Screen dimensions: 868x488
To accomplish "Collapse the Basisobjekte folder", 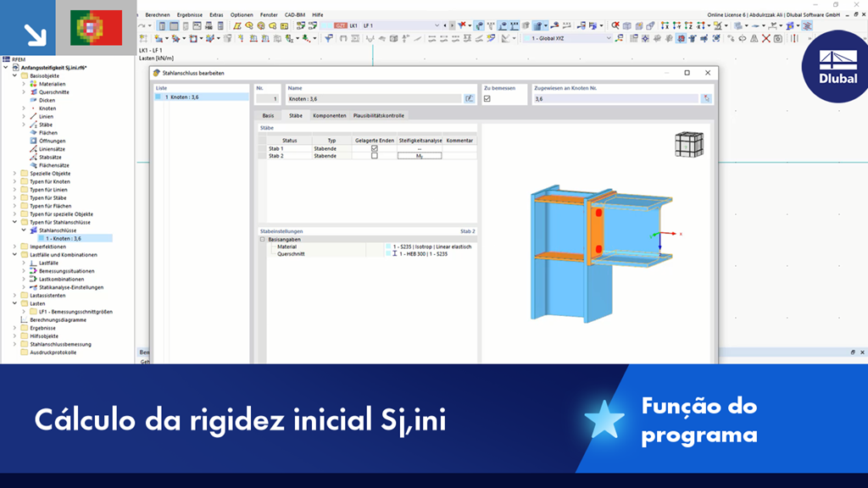I will (x=15, y=75).
